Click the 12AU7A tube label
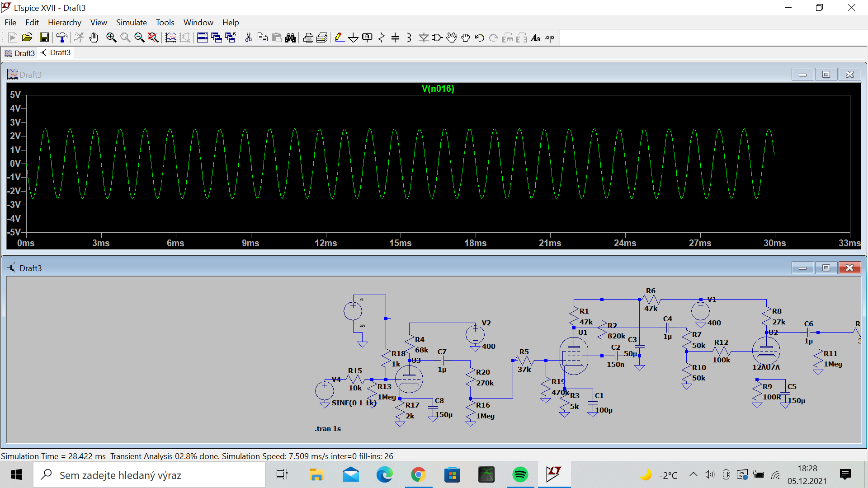 point(766,367)
